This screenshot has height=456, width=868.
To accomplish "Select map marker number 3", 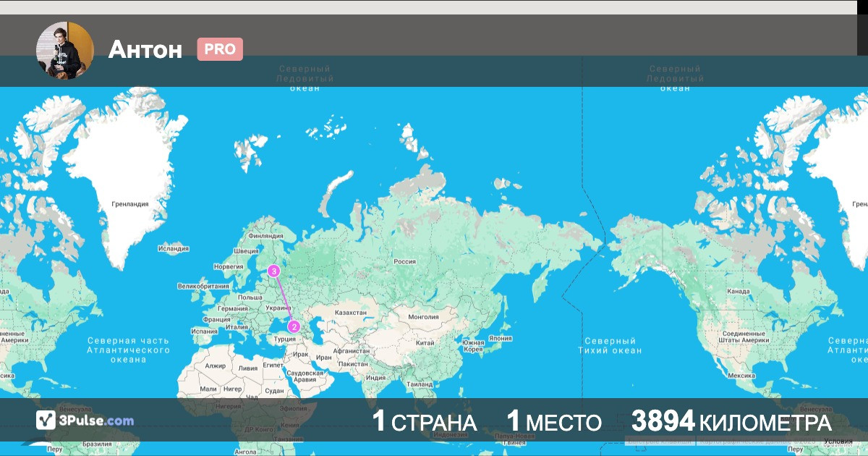I will tap(273, 271).
